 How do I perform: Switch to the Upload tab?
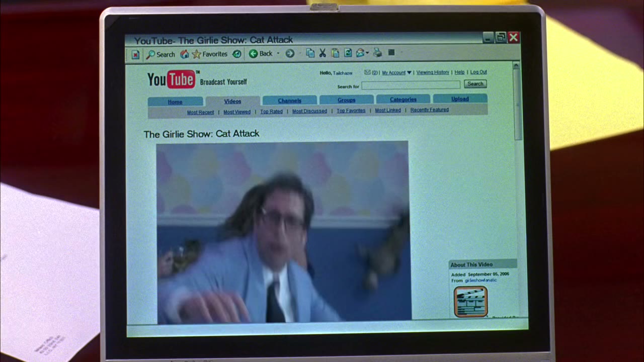(x=460, y=99)
